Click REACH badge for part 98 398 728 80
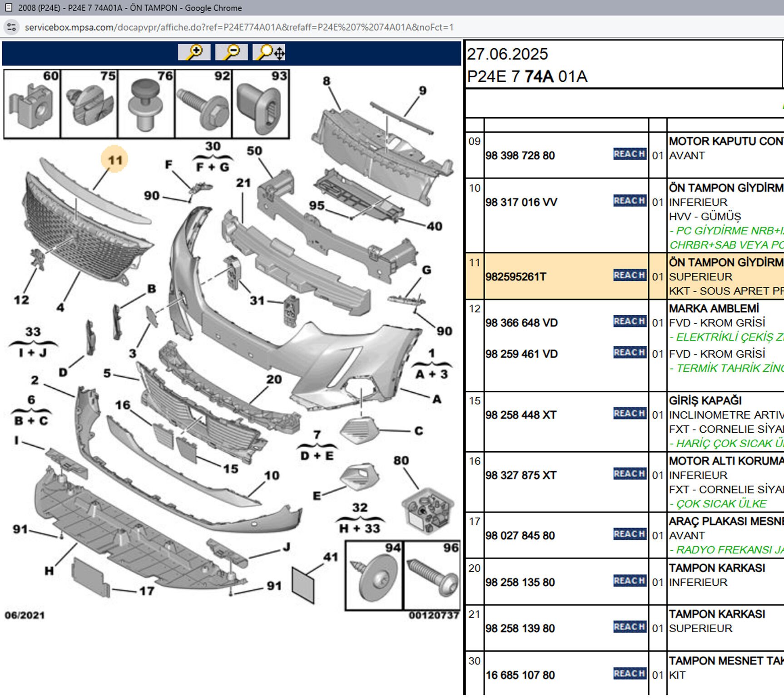 (630, 154)
